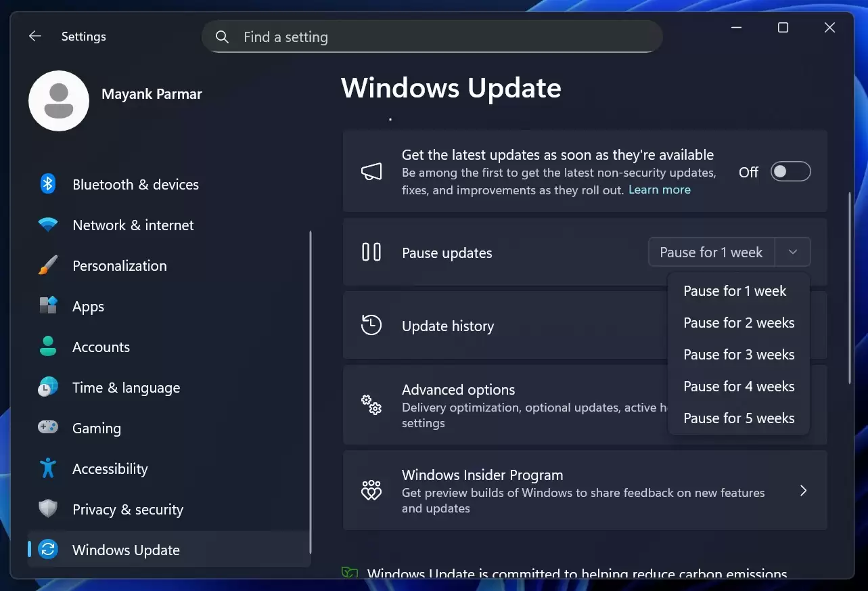Go back with the arrow button
The height and width of the screenshot is (591, 868).
[35, 36]
